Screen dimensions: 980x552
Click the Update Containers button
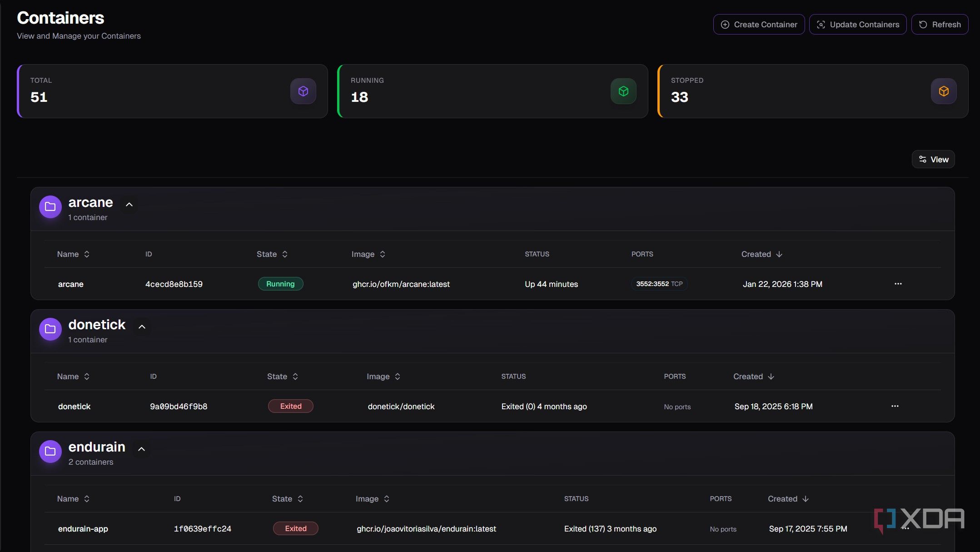pyautogui.click(x=858, y=25)
